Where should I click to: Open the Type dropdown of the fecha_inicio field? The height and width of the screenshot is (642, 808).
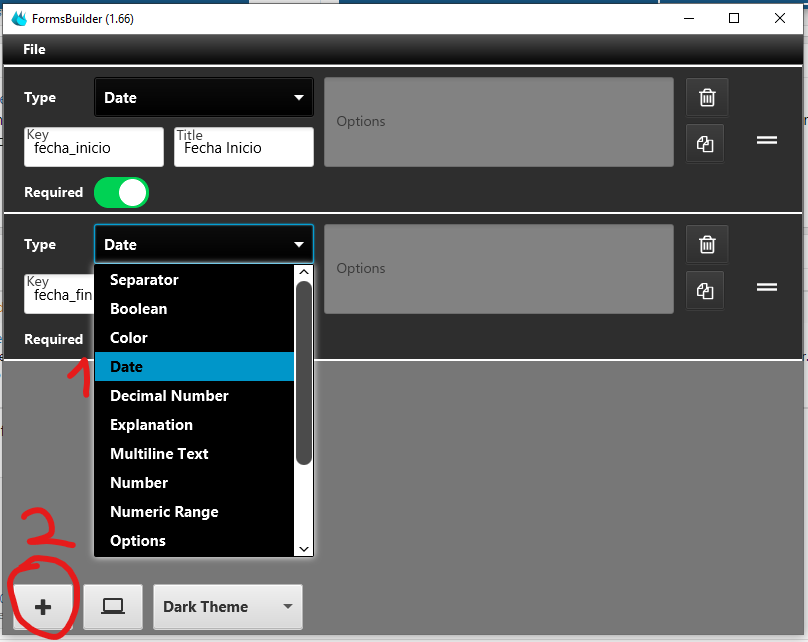[204, 97]
